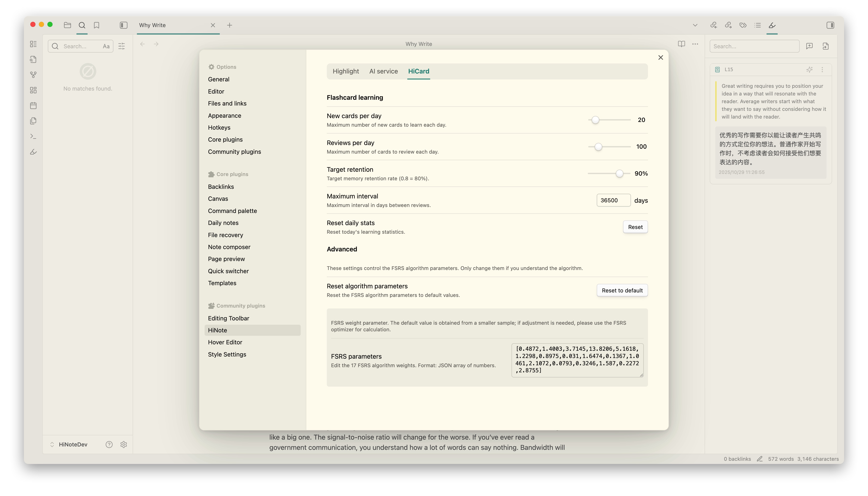The image size is (868, 496).
Task: Click the Target retention slider handle
Action: (619, 174)
